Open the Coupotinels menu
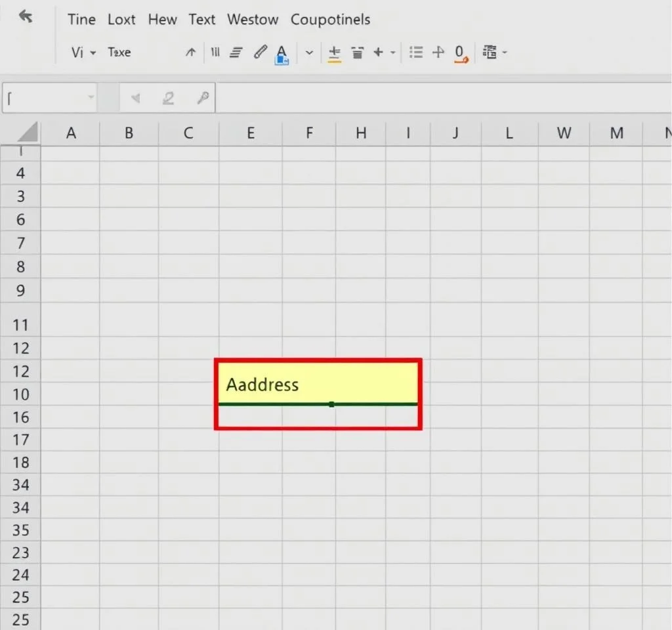 tap(330, 20)
